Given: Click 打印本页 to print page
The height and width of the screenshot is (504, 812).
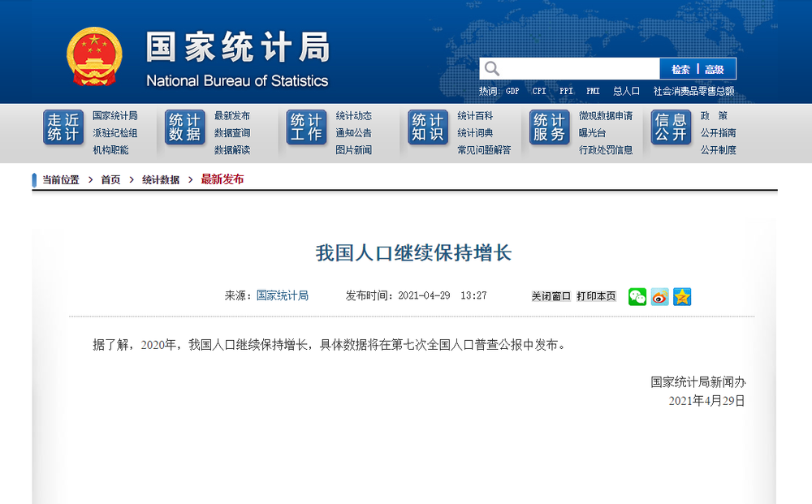Looking at the screenshot, I should tap(596, 296).
